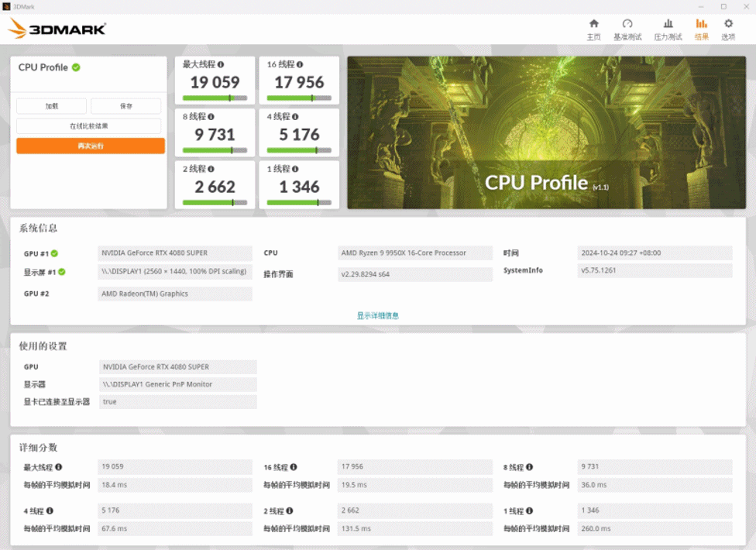Open the Options (选项) gear icon
Image resolution: width=756 pixels, height=550 pixels.
728,23
